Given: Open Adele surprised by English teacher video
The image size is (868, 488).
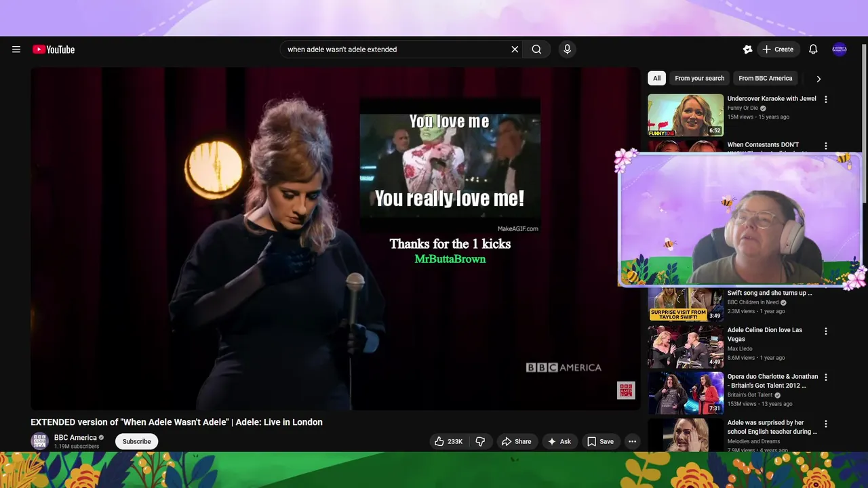Looking at the screenshot, I should (x=772, y=427).
